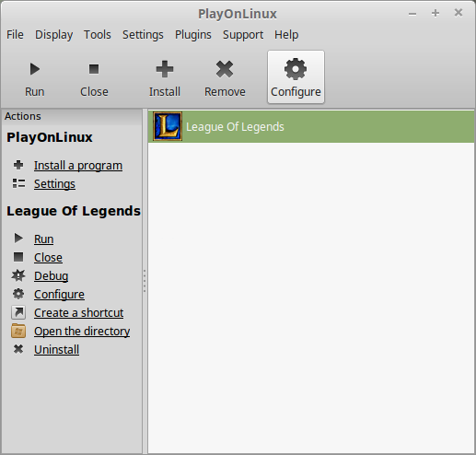Open the Help menu

click(286, 35)
